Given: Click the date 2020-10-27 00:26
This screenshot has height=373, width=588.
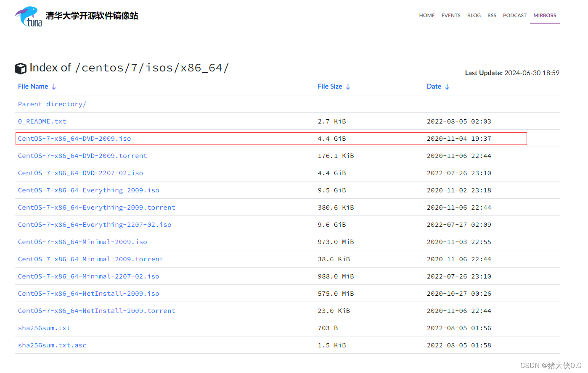Looking at the screenshot, I should pyautogui.click(x=459, y=294).
